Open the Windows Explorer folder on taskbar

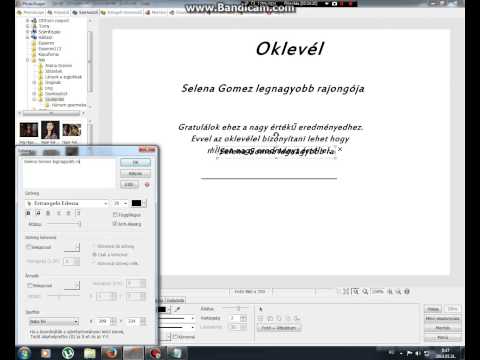pyautogui.click(x=90, y=353)
